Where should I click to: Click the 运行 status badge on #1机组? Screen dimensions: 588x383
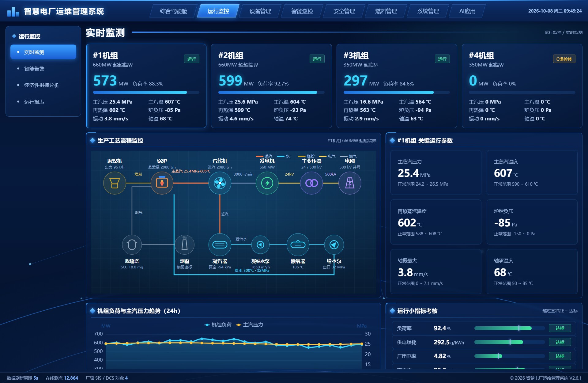191,59
